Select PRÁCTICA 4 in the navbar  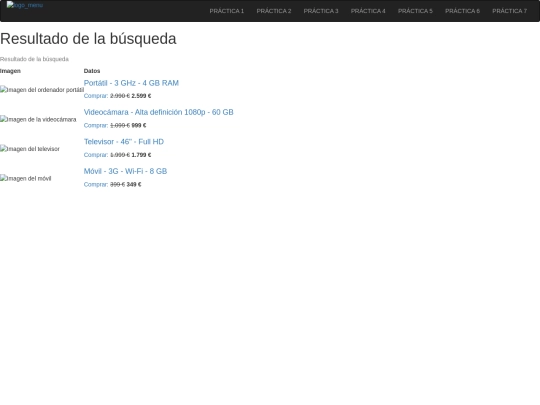[x=368, y=11]
